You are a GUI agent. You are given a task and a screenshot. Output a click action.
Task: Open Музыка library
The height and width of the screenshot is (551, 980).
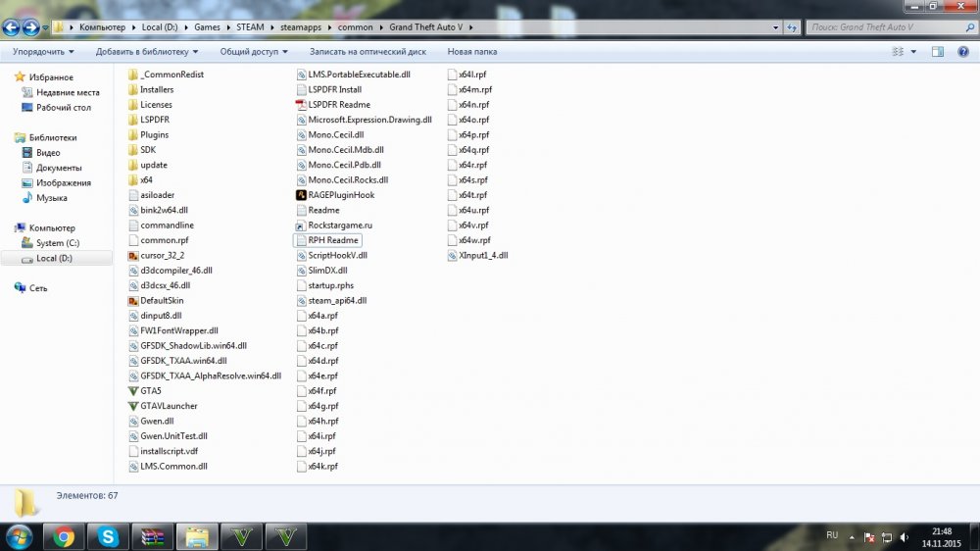click(51, 198)
